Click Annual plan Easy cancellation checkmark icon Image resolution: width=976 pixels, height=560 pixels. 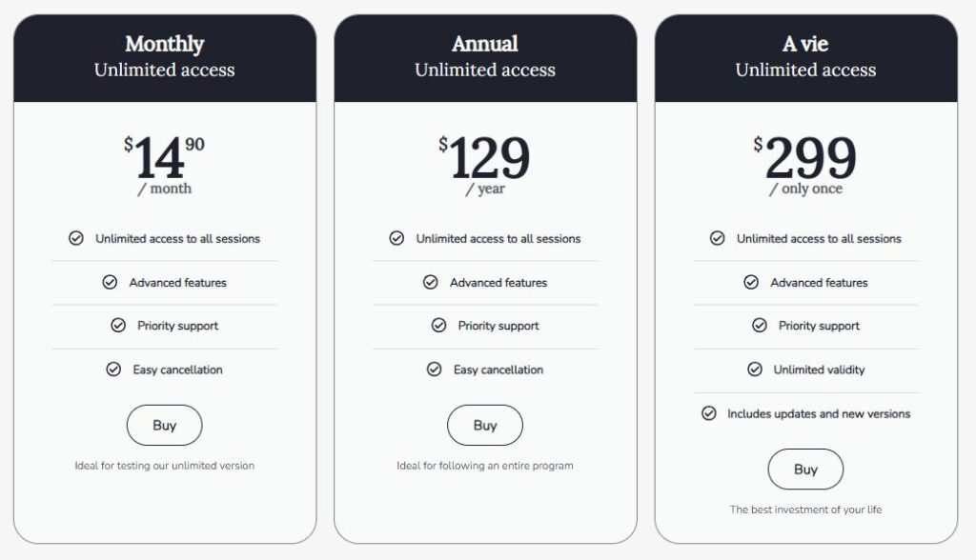pos(434,370)
